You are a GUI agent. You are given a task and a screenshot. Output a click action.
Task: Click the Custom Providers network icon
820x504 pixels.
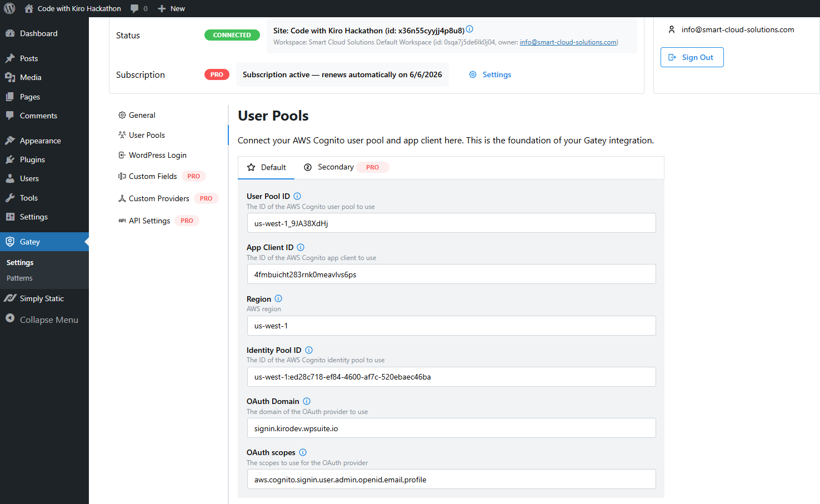[122, 198]
